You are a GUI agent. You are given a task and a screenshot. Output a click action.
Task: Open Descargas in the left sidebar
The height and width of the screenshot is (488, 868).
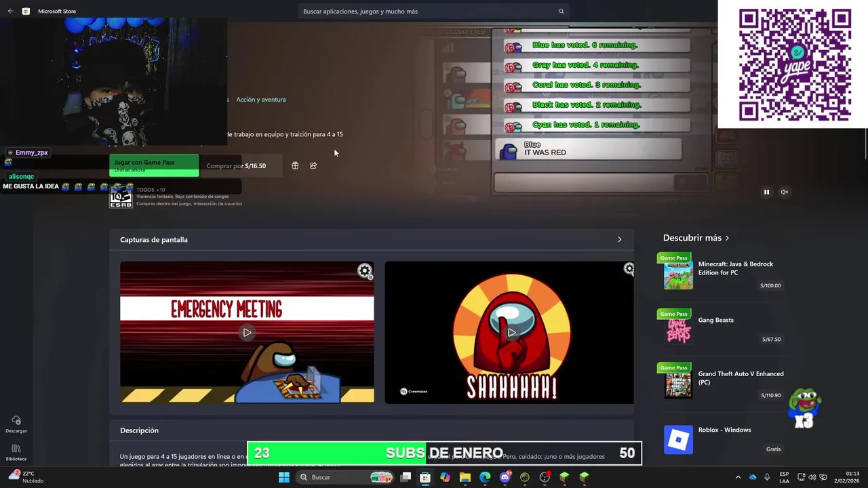point(16,424)
